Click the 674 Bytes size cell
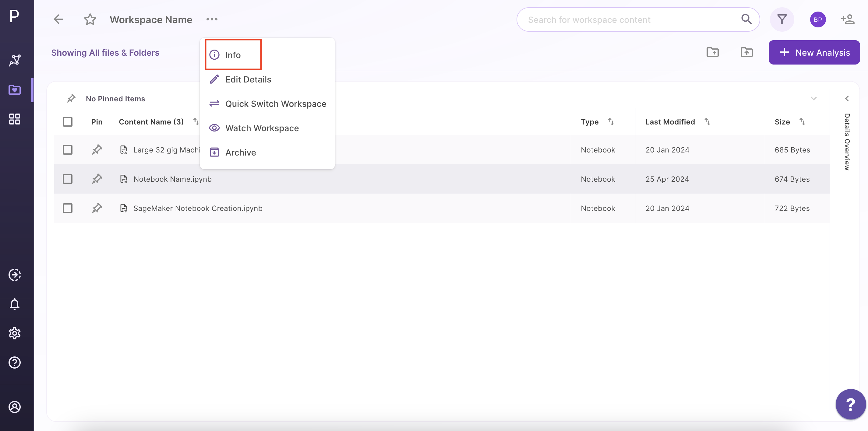This screenshot has height=431, width=868. (x=792, y=179)
